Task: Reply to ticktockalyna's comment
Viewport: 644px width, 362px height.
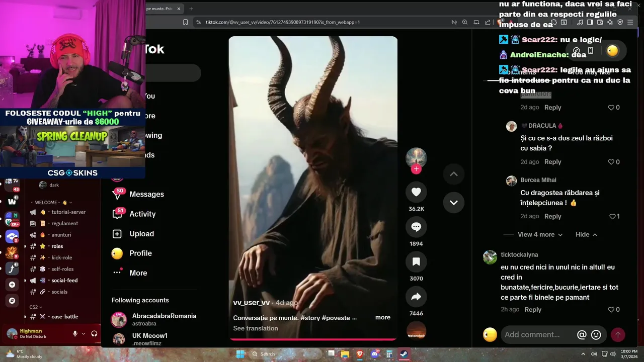Action: tap(533, 310)
